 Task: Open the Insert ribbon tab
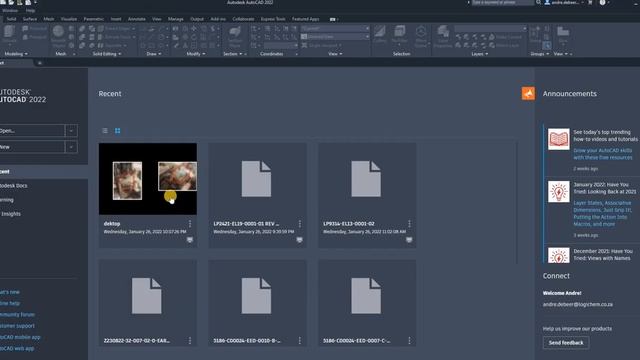(116, 19)
